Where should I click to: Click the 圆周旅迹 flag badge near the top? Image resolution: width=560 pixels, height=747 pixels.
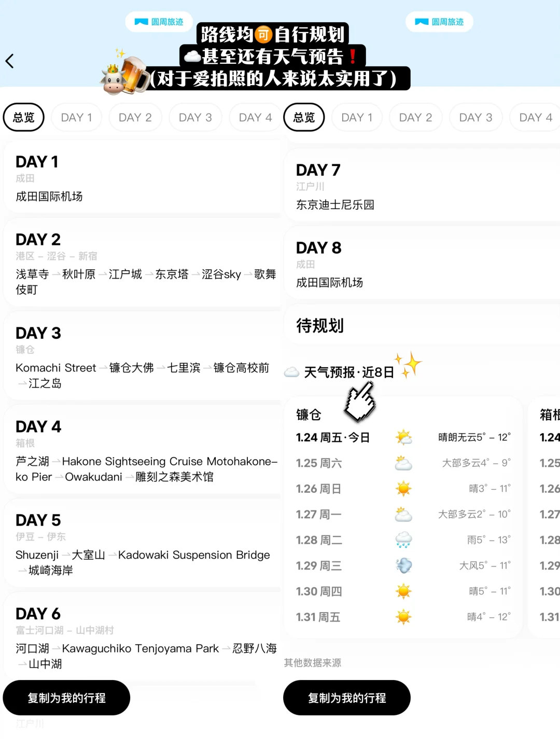point(159,22)
